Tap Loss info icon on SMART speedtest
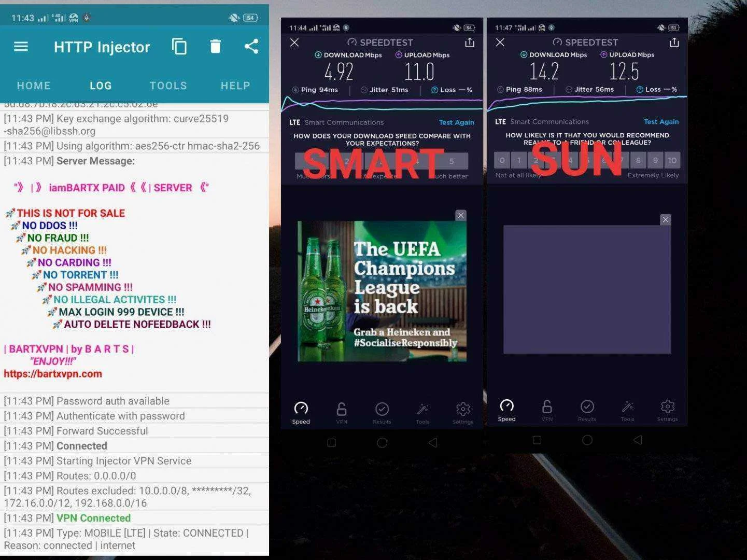 click(x=435, y=90)
